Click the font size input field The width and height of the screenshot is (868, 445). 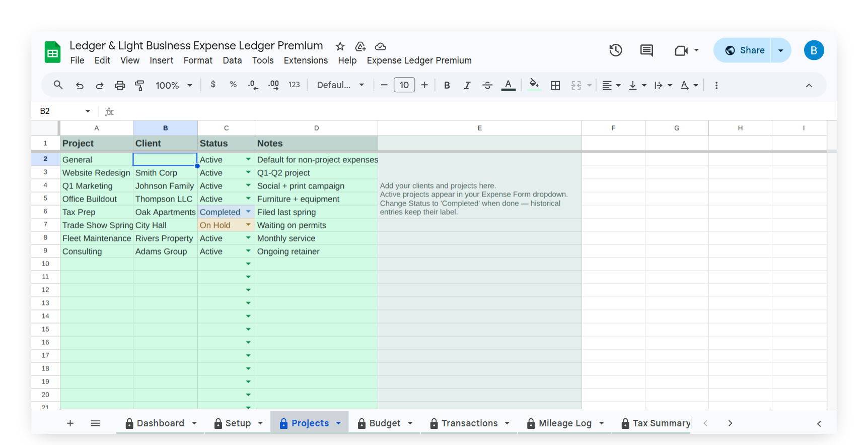point(404,85)
